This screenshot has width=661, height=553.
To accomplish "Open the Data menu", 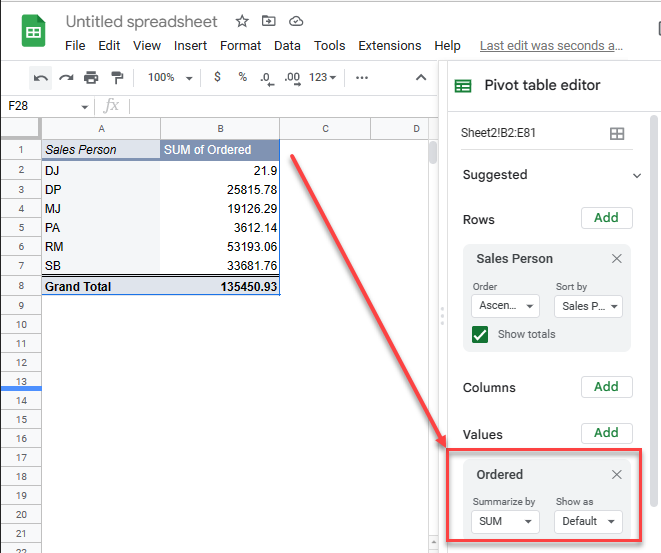I will pyautogui.click(x=287, y=46).
